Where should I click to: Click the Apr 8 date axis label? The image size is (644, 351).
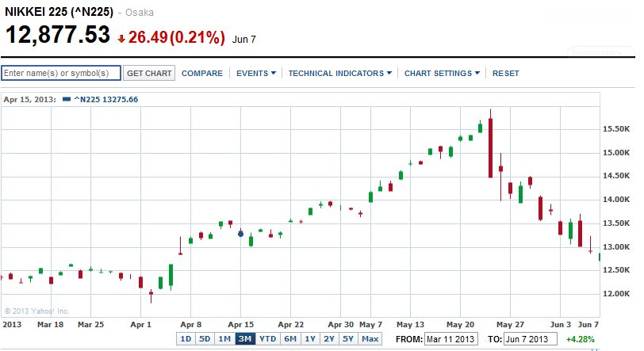click(x=190, y=324)
